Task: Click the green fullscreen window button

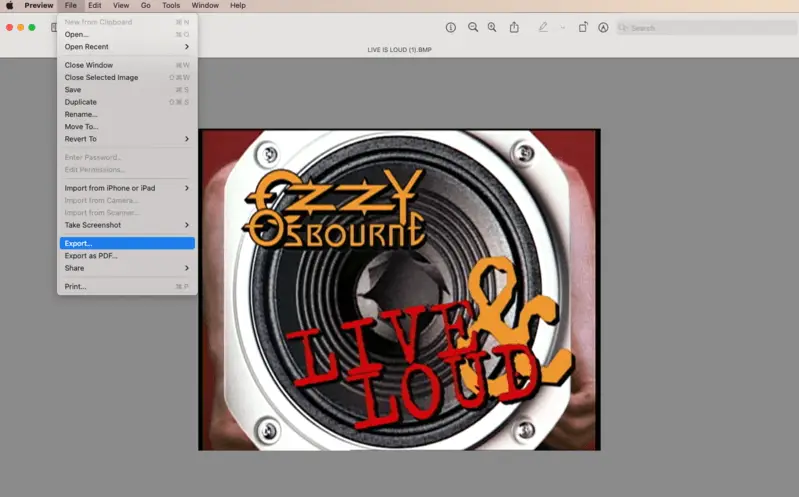Action: click(32, 28)
